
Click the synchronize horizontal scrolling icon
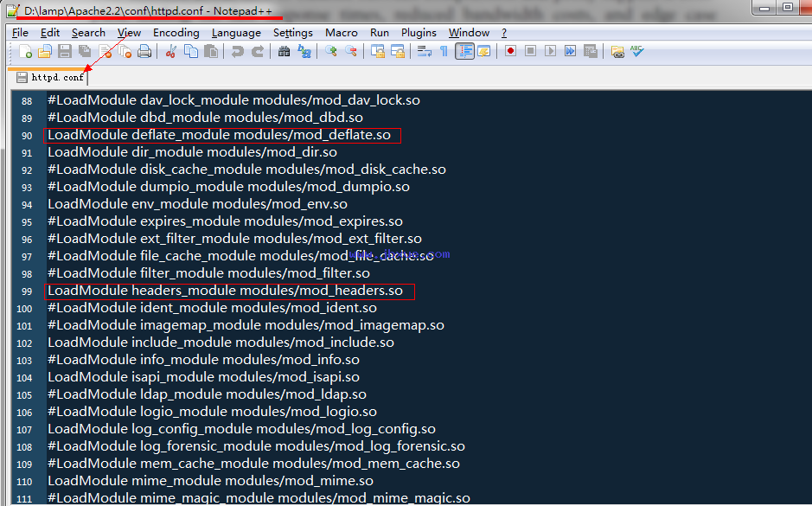(x=397, y=51)
